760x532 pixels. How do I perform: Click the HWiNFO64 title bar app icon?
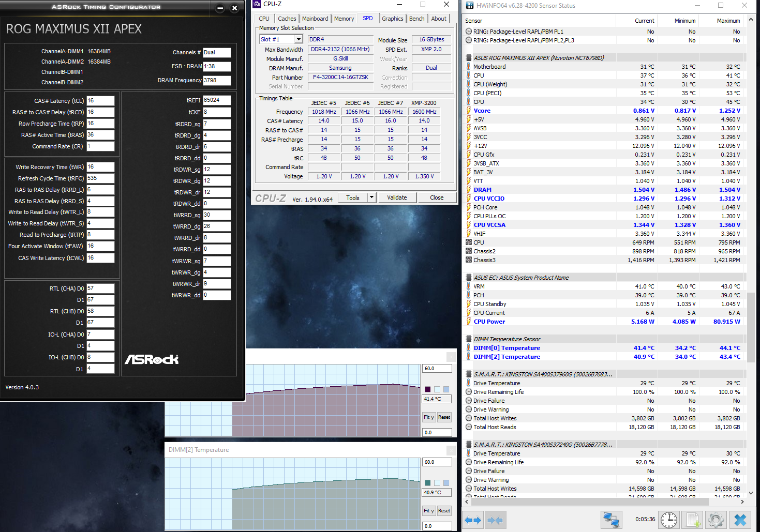[470, 5]
